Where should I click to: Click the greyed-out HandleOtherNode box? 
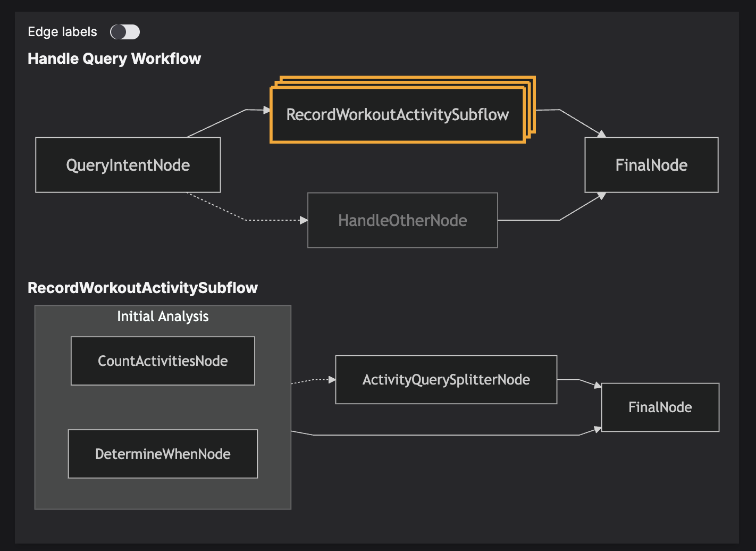click(402, 220)
